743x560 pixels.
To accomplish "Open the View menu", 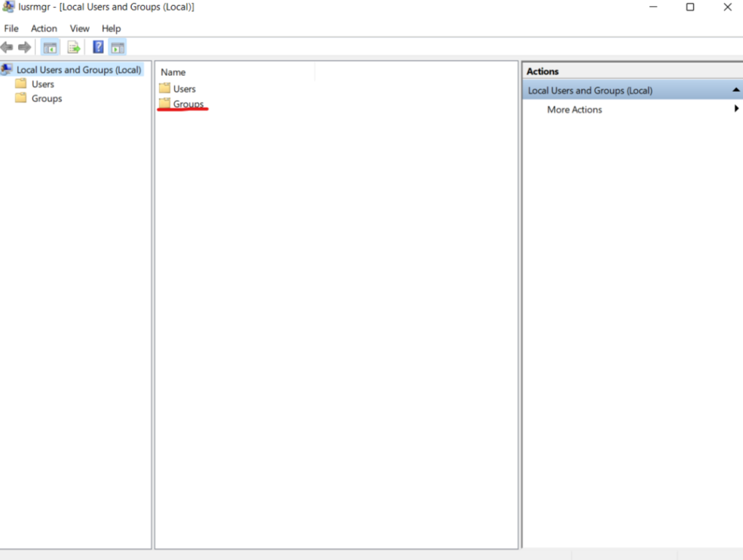I will [79, 28].
